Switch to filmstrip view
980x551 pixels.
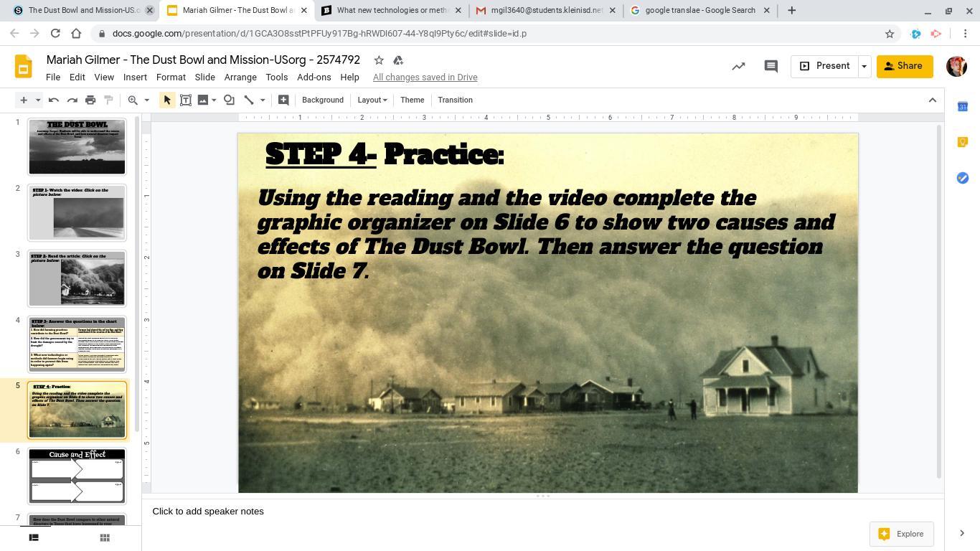34,537
